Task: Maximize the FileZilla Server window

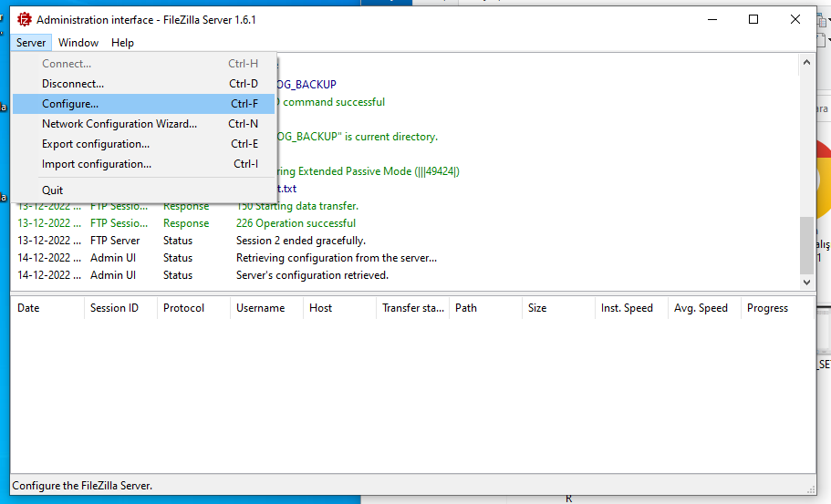Action: click(753, 19)
